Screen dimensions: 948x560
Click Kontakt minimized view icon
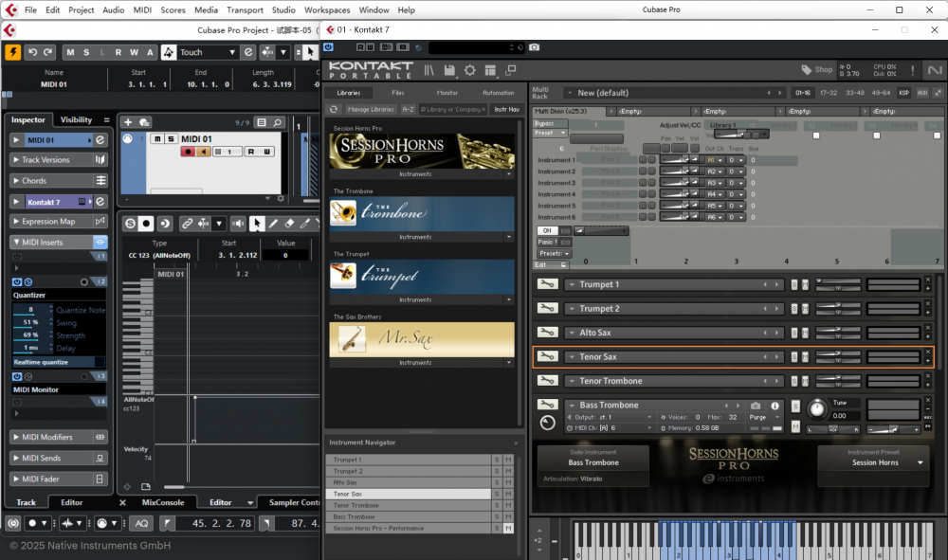(x=511, y=70)
